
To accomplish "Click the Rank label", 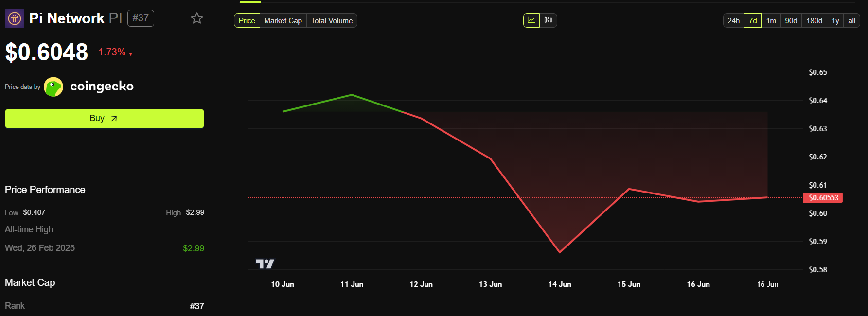I will (x=15, y=306).
